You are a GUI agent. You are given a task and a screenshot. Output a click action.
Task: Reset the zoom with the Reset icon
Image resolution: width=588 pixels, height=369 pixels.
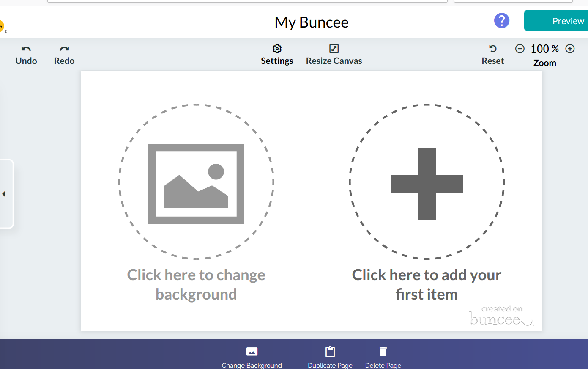click(x=492, y=48)
